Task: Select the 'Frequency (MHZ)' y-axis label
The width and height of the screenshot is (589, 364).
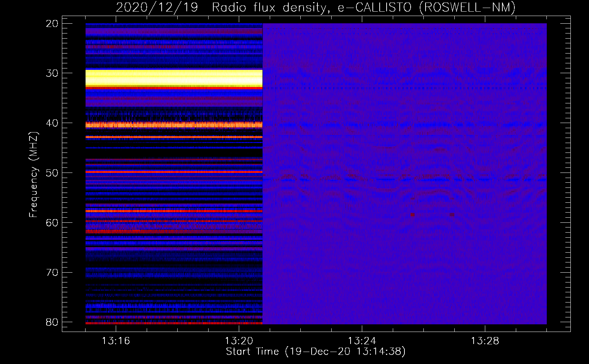Action: click(x=33, y=174)
